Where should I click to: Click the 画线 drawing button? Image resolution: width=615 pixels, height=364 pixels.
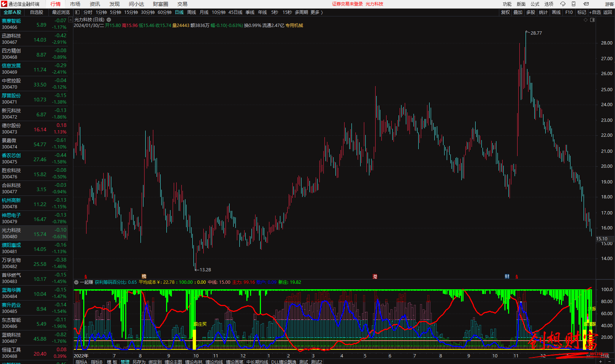pos(556,12)
